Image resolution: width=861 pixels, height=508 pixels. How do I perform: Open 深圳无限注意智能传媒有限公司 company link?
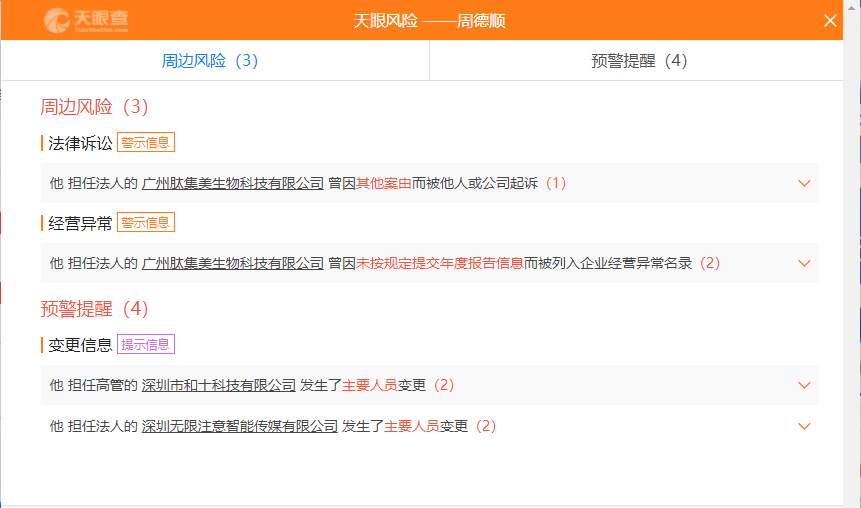coord(239,426)
